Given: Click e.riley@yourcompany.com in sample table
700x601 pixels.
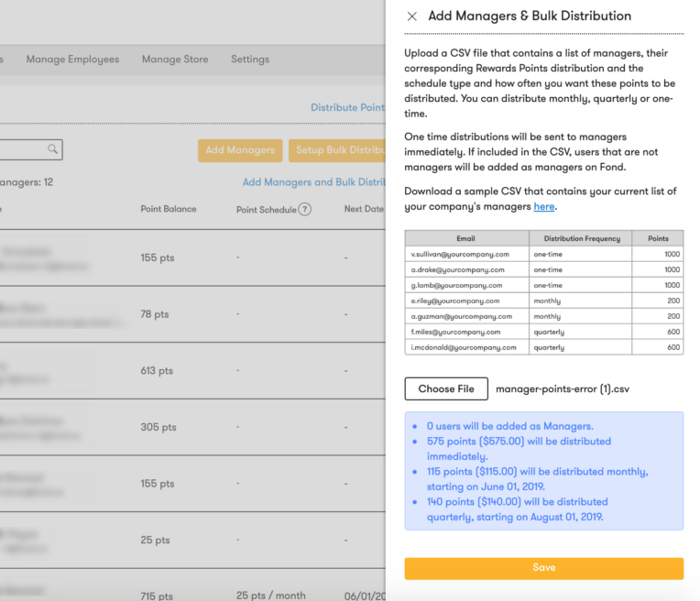Looking at the screenshot, I should [x=455, y=300].
